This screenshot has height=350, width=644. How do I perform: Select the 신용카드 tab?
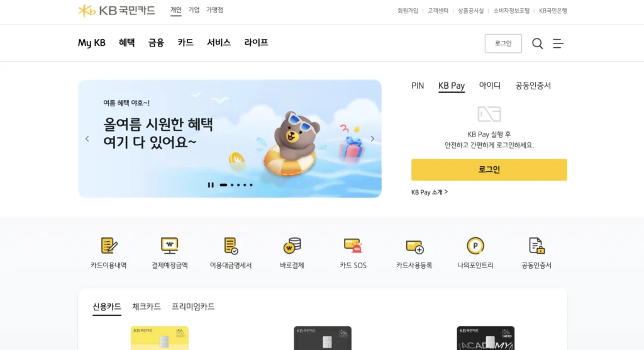click(x=107, y=307)
